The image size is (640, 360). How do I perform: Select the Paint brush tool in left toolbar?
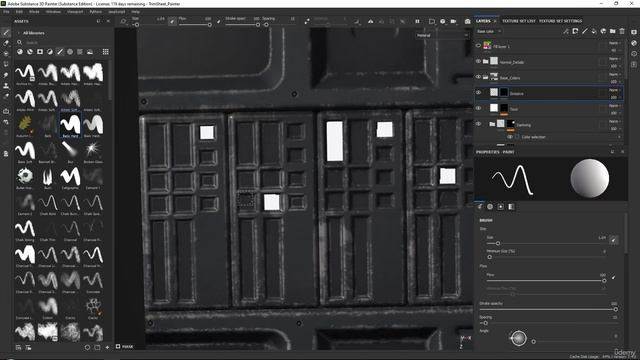[x=6, y=32]
